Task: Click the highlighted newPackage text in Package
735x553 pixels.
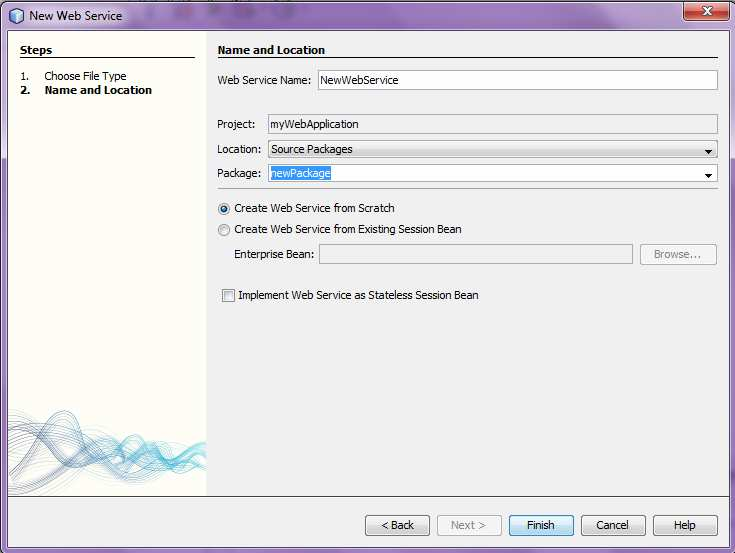Action: coord(300,173)
